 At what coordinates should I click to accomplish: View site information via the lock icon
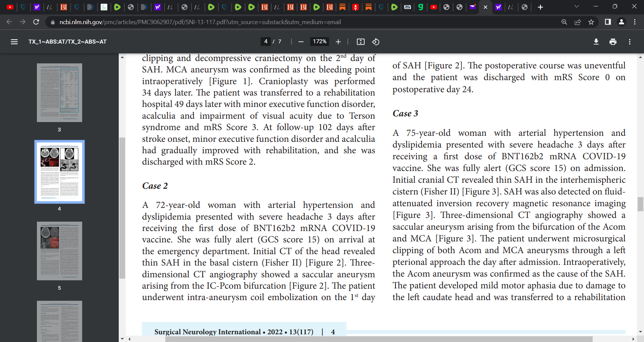coord(52,22)
